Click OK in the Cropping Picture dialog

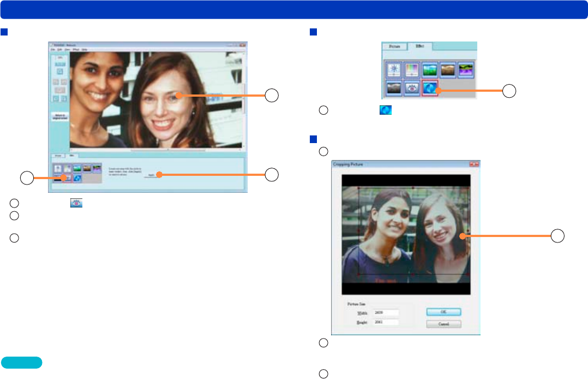(443, 312)
